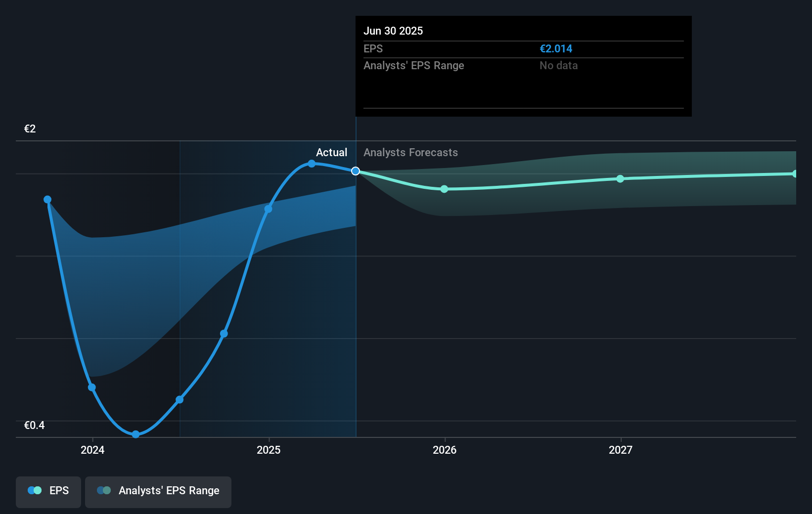Viewport: 812px width, 514px height.
Task: Click the 2026 x-axis label
Action: (x=445, y=450)
